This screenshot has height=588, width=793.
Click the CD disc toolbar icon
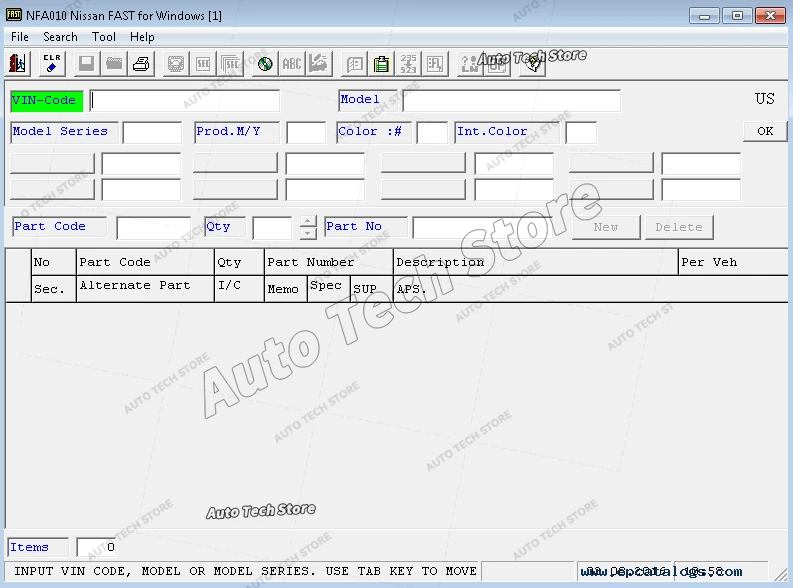point(265,64)
